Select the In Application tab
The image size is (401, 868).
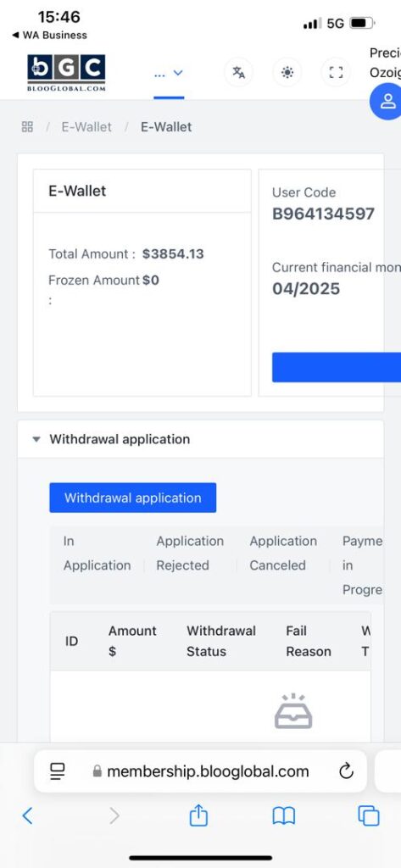pos(97,553)
